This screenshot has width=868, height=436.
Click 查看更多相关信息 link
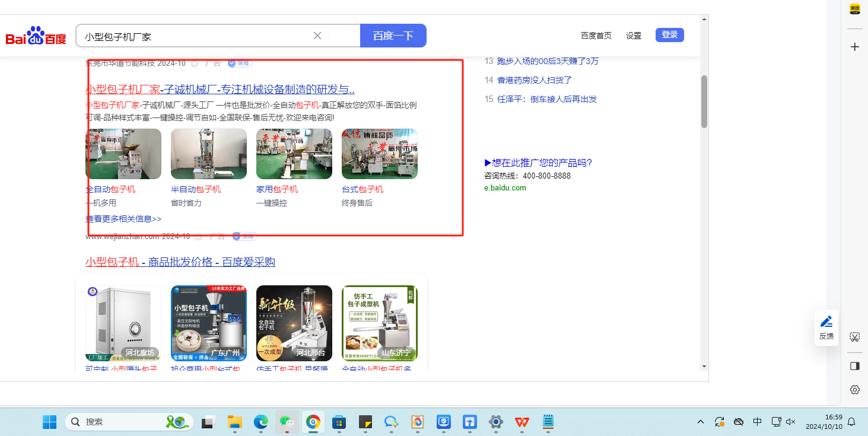[123, 219]
